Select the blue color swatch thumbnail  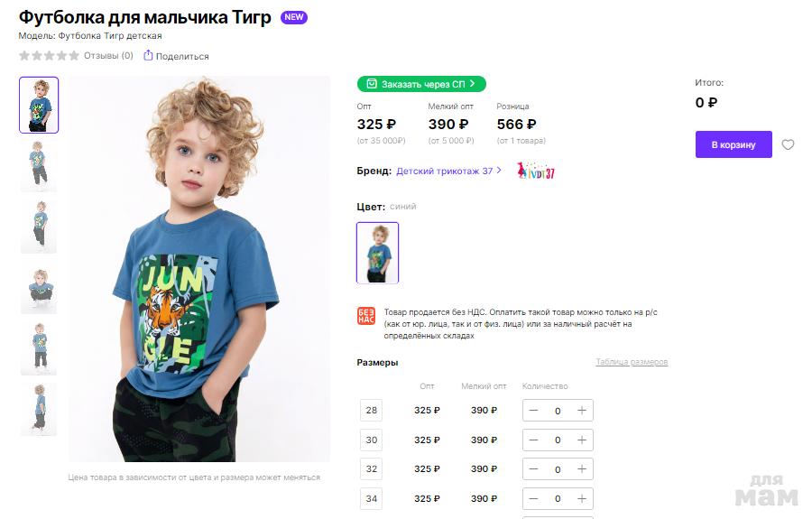(x=377, y=253)
